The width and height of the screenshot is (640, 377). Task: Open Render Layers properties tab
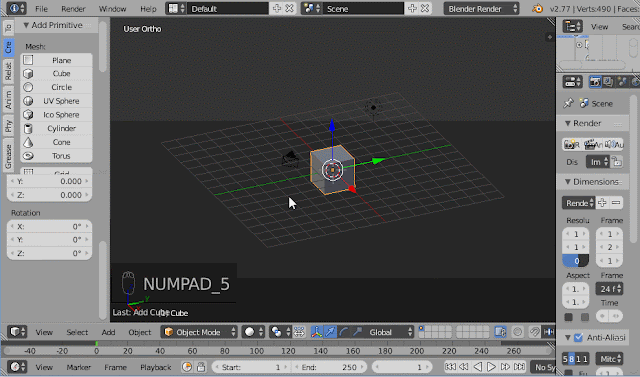pyautogui.click(x=608, y=82)
